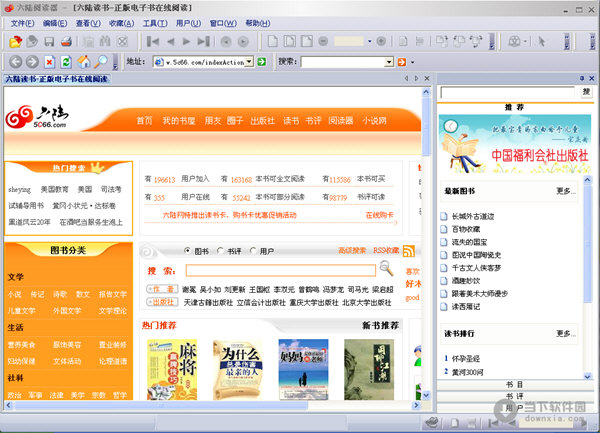Select the 图书 radio button
The image size is (600, 433).
click(187, 251)
